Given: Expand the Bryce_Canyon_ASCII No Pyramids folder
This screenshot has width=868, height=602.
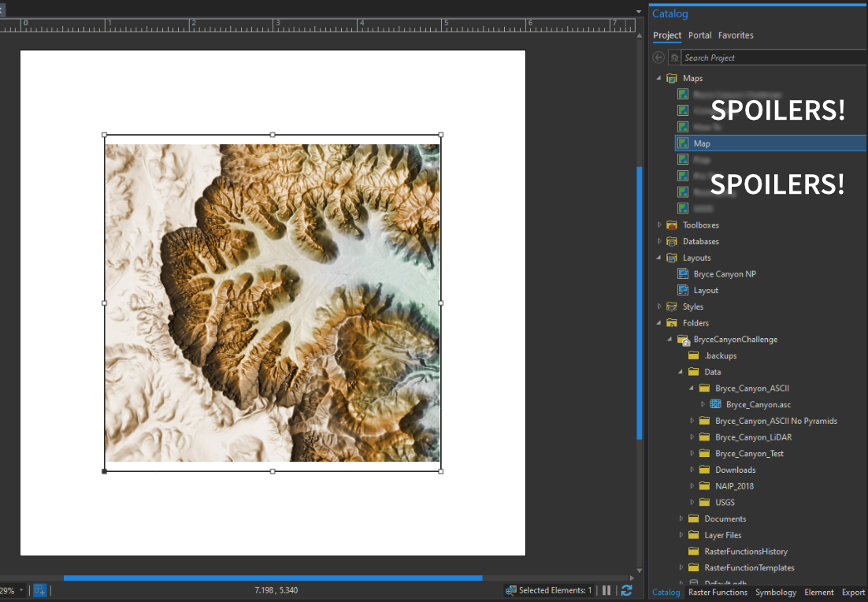Looking at the screenshot, I should click(x=692, y=421).
